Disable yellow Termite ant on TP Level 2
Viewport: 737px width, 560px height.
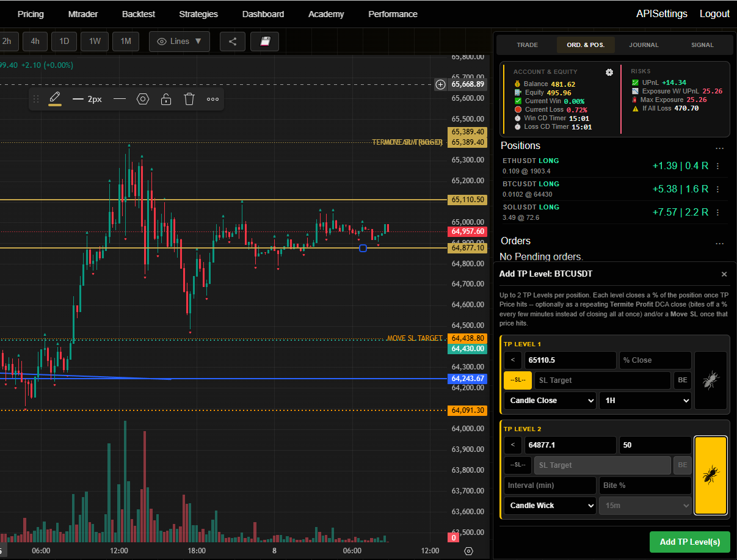coord(711,475)
